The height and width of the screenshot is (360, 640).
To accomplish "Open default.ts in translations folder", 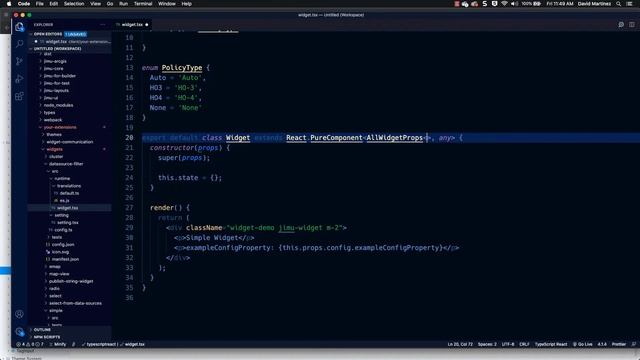I will (x=69, y=193).
